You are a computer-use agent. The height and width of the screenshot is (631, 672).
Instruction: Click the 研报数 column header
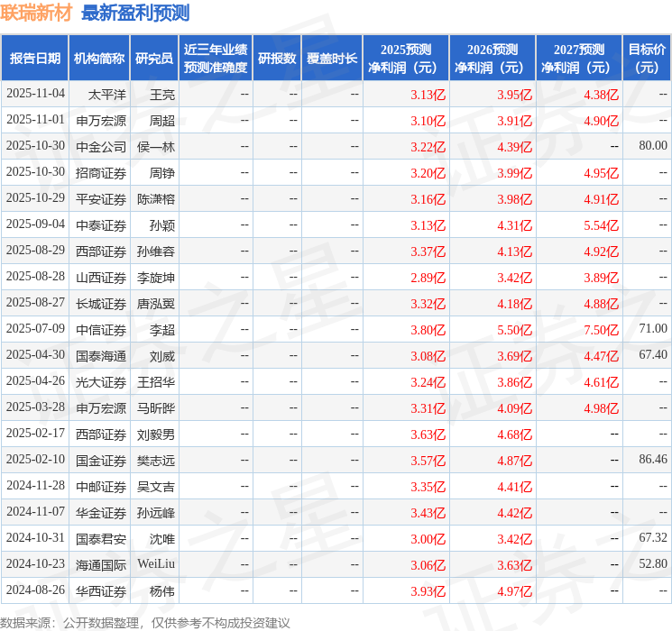tap(277, 58)
